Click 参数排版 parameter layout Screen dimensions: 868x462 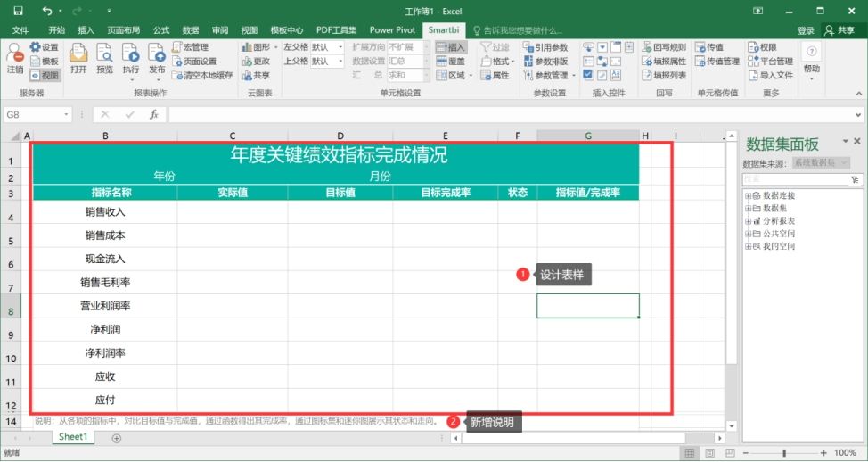pos(545,61)
